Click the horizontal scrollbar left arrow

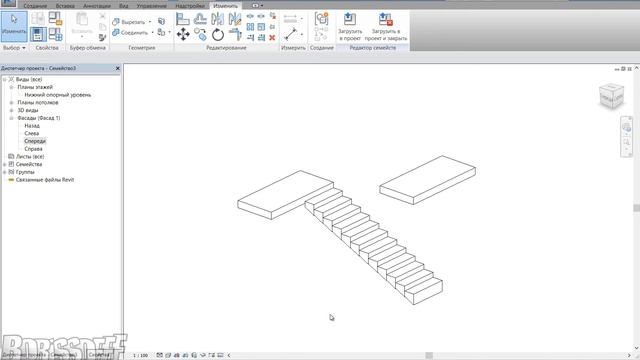tap(229, 356)
